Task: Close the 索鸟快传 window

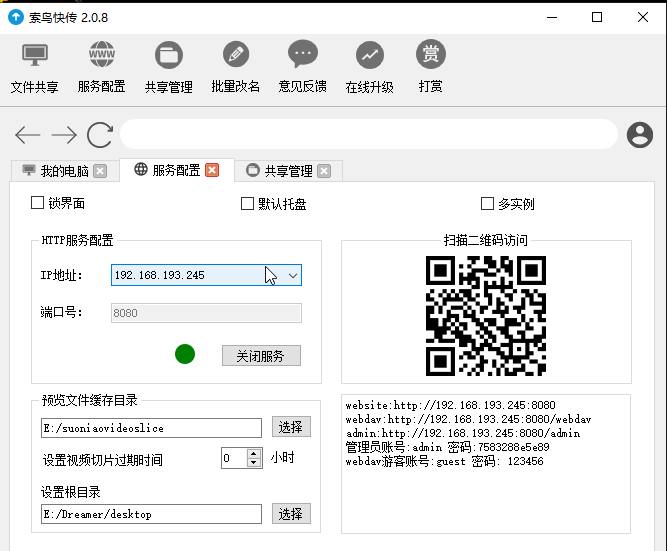Action: (x=643, y=17)
